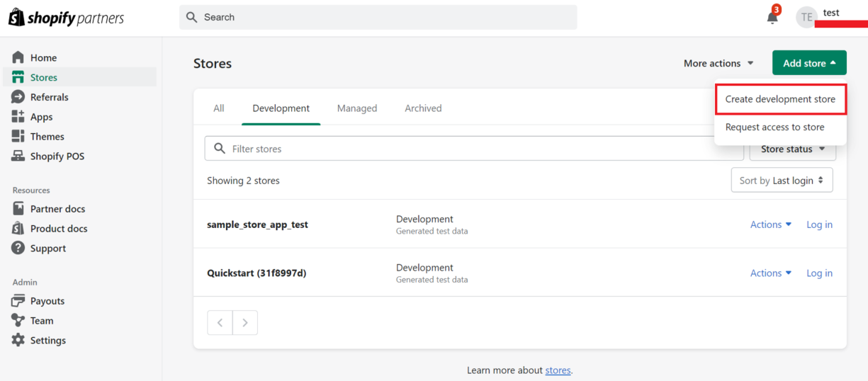Click the Stores page heading
Viewport: 868px width, 381px height.
[x=213, y=63]
